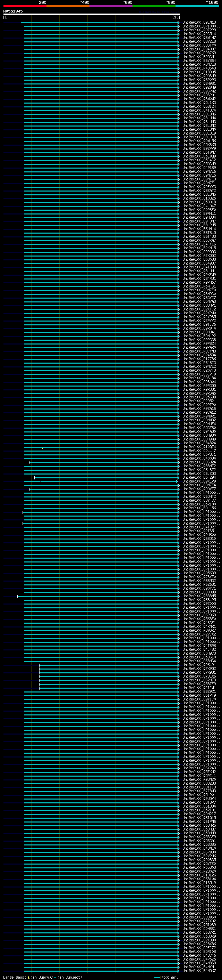The height and width of the screenshot is (980, 222).
Task: Click hit label UniRef100_O50018
Action: click(x=199, y=202)
